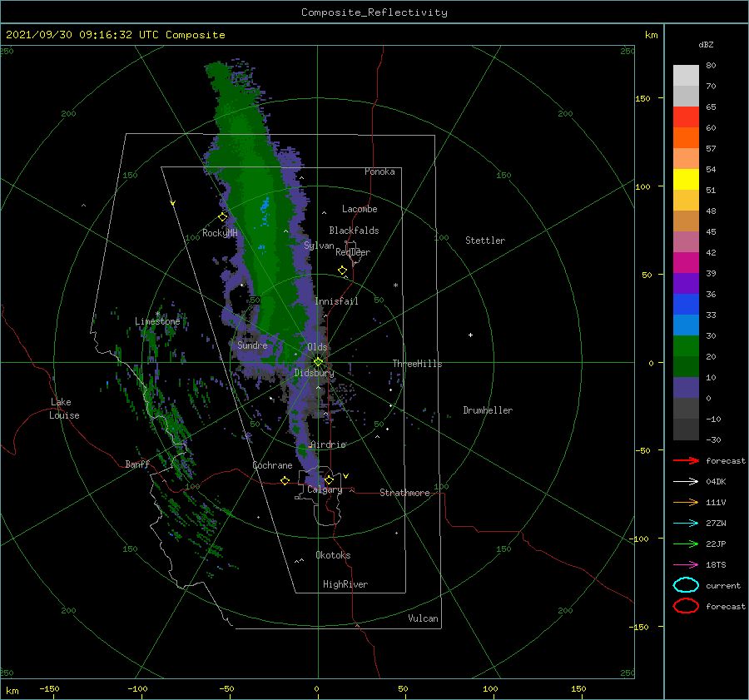Click the Drumheller city label
The width and height of the screenshot is (749, 700).
488,410
